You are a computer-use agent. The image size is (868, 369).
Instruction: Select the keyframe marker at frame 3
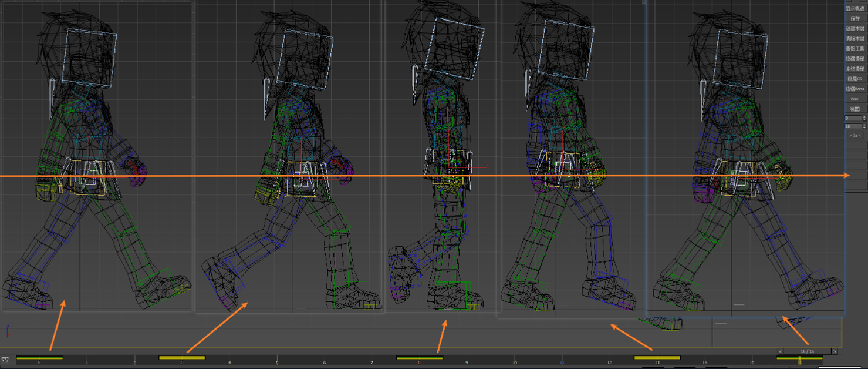pos(182,358)
